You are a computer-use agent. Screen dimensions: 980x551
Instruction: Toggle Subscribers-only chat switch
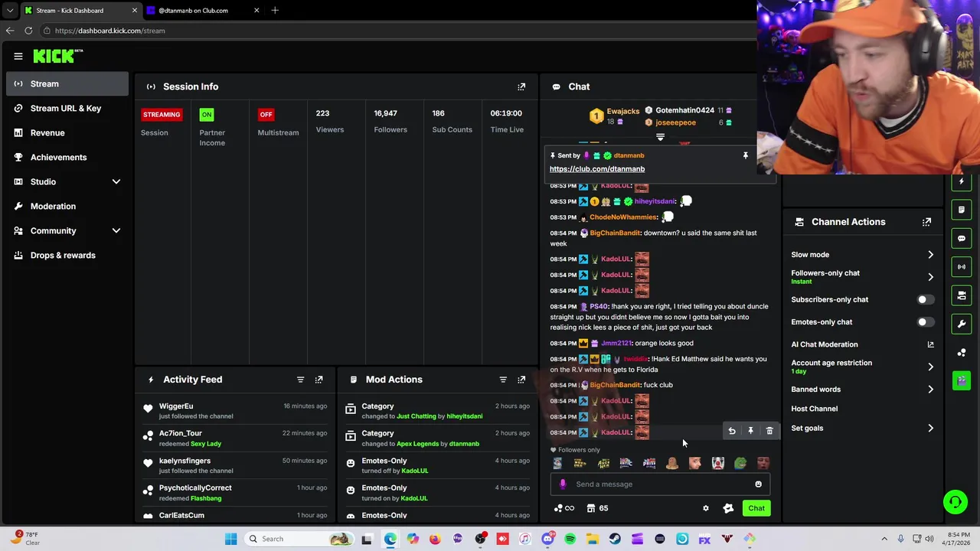click(x=925, y=300)
